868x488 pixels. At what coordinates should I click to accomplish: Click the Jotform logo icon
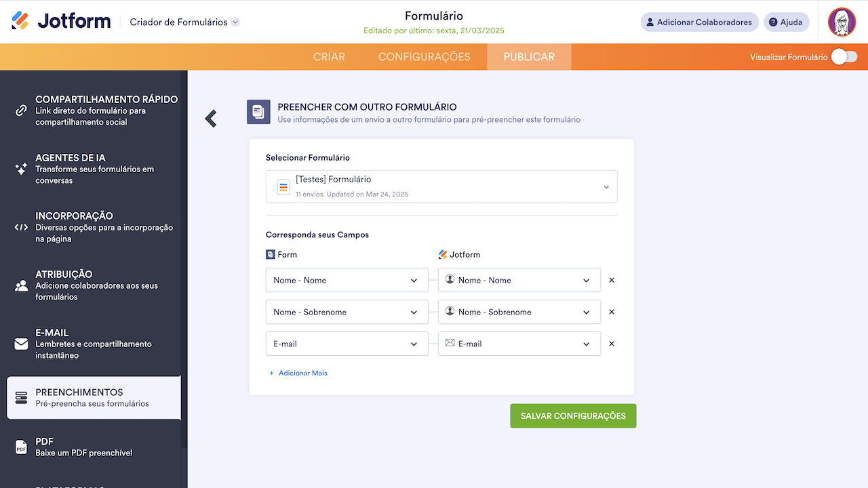pyautogui.click(x=20, y=21)
